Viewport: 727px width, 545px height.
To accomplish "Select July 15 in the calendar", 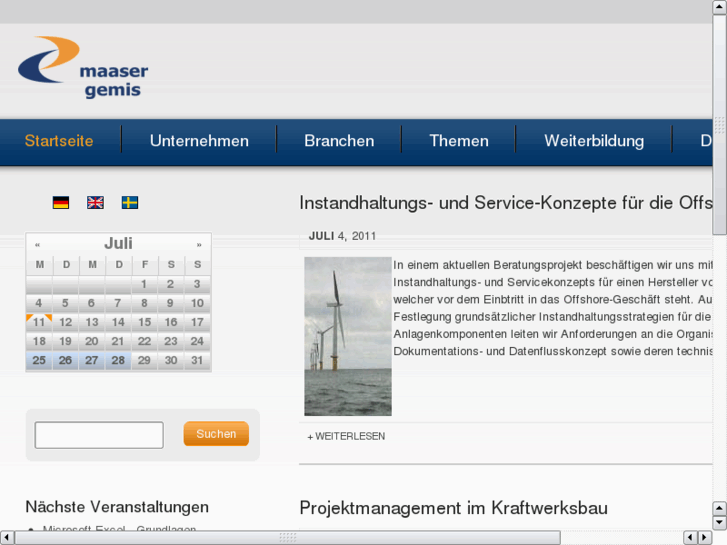I will (144, 322).
